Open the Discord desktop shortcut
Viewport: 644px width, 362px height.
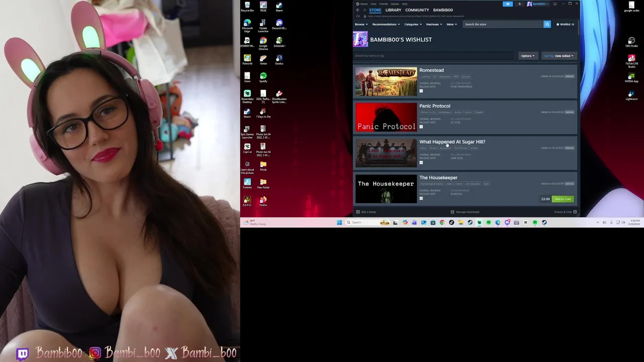pyautogui.click(x=279, y=24)
